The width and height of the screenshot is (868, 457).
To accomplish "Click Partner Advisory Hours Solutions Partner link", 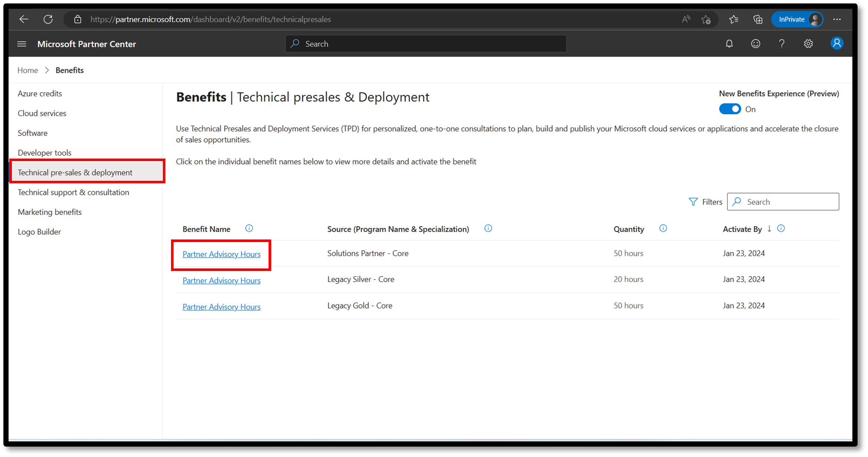I will click(221, 254).
